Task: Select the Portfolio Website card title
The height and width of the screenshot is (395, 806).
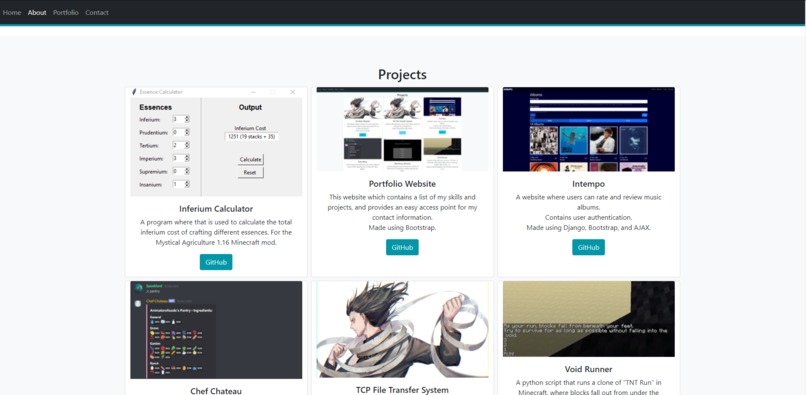Action: point(402,184)
